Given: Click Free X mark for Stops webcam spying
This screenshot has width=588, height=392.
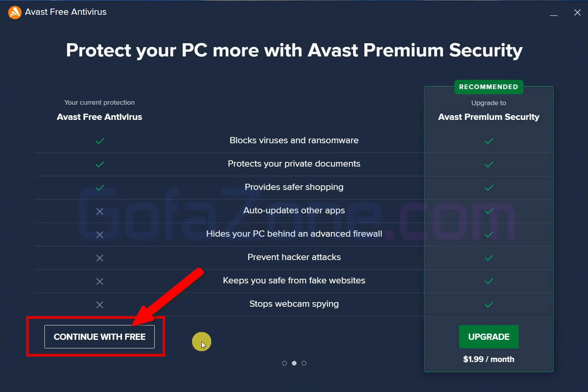Looking at the screenshot, I should click(100, 305).
